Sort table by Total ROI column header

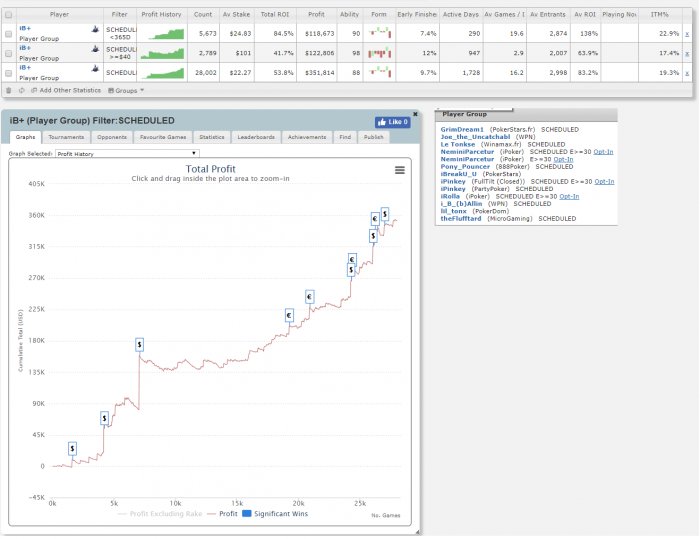click(274, 15)
